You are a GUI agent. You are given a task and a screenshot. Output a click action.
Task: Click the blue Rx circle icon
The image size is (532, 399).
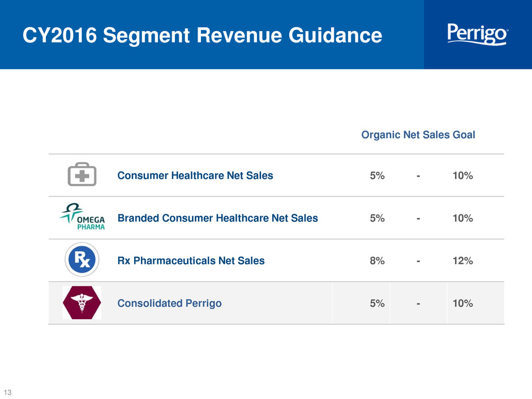click(x=81, y=260)
